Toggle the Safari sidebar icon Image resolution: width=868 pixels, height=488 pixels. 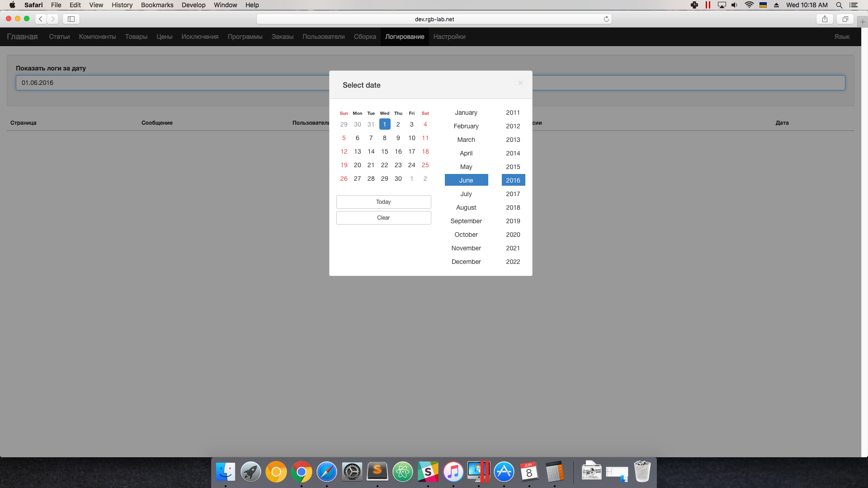pyautogui.click(x=71, y=19)
